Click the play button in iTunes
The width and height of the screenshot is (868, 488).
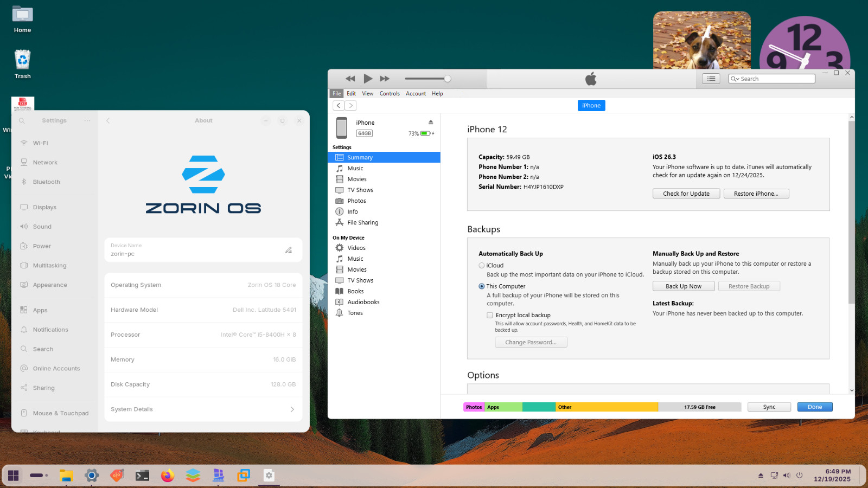(368, 79)
